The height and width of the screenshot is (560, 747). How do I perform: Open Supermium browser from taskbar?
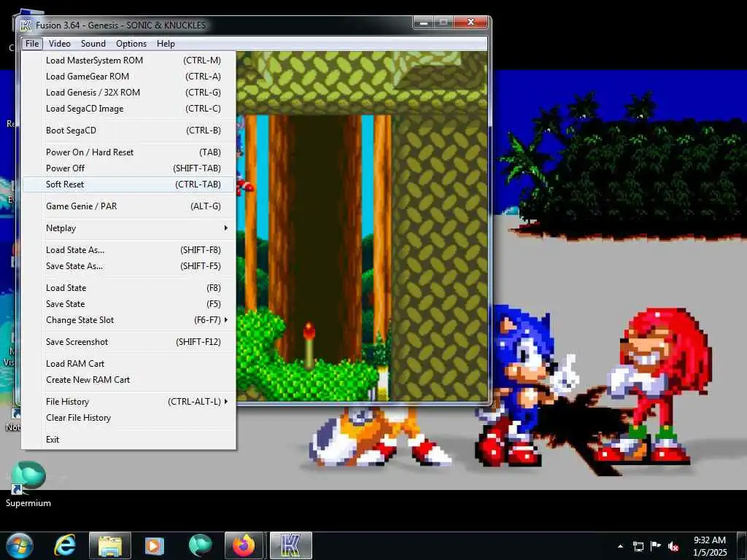point(200,545)
